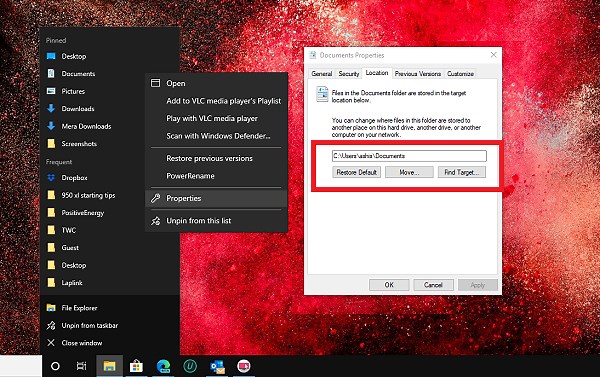
Task: Confirm with the OK button
Action: point(389,285)
